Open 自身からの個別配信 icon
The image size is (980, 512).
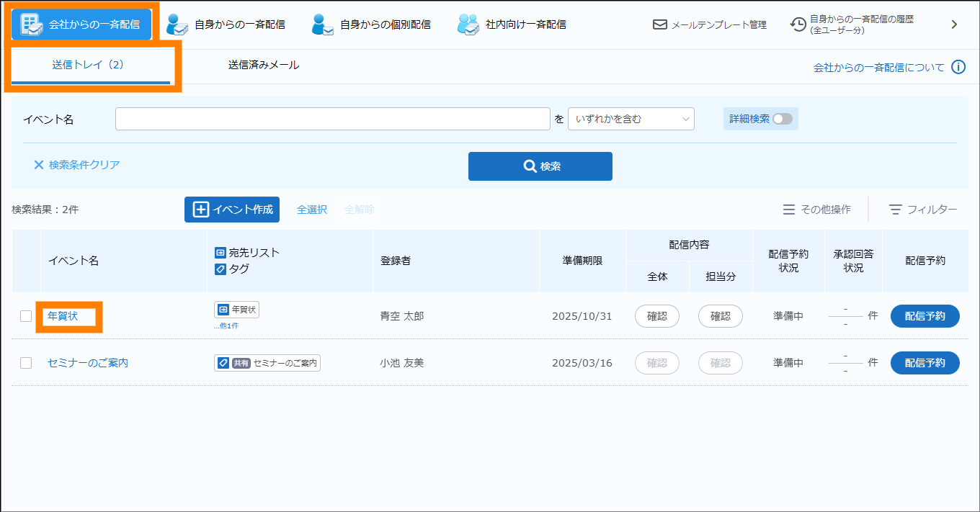click(x=323, y=24)
